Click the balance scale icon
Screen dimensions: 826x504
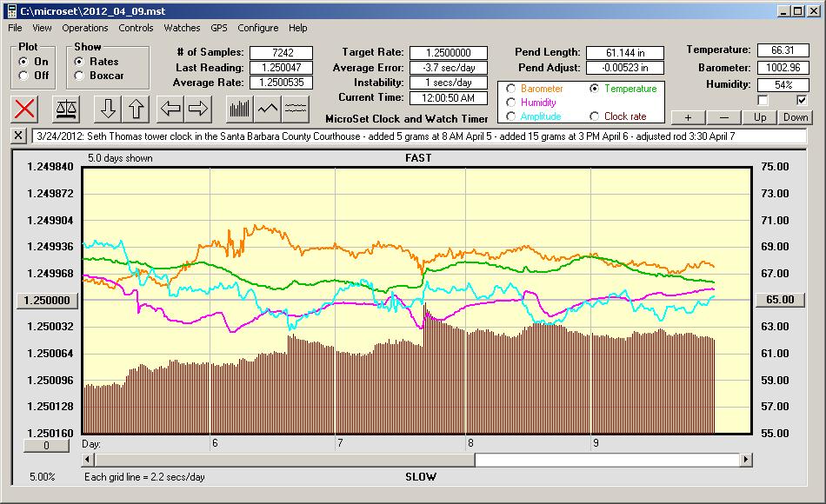[66, 109]
